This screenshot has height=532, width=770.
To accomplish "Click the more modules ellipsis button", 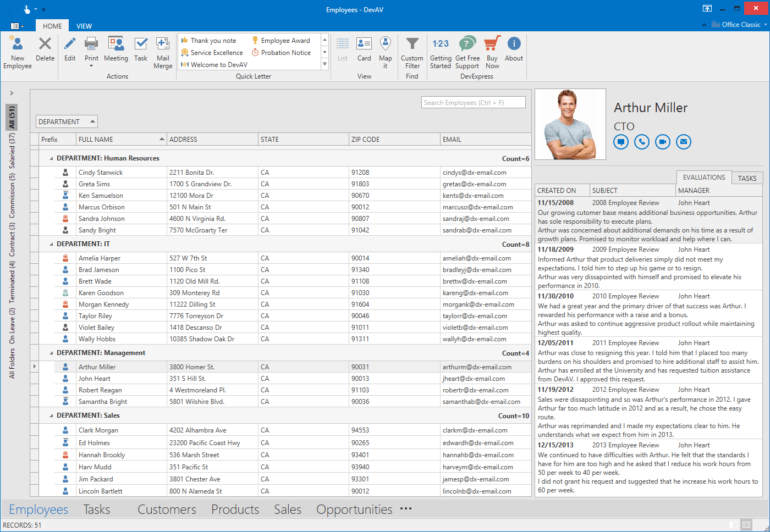I will [x=406, y=509].
